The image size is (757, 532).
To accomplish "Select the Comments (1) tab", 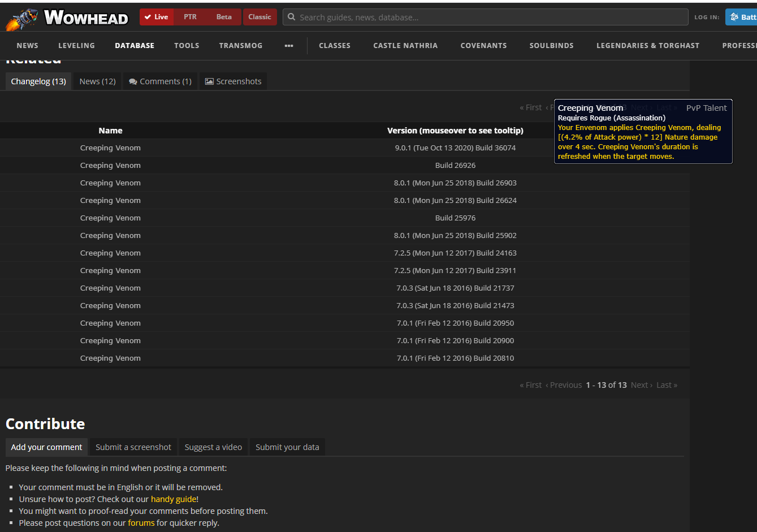I will pos(160,81).
